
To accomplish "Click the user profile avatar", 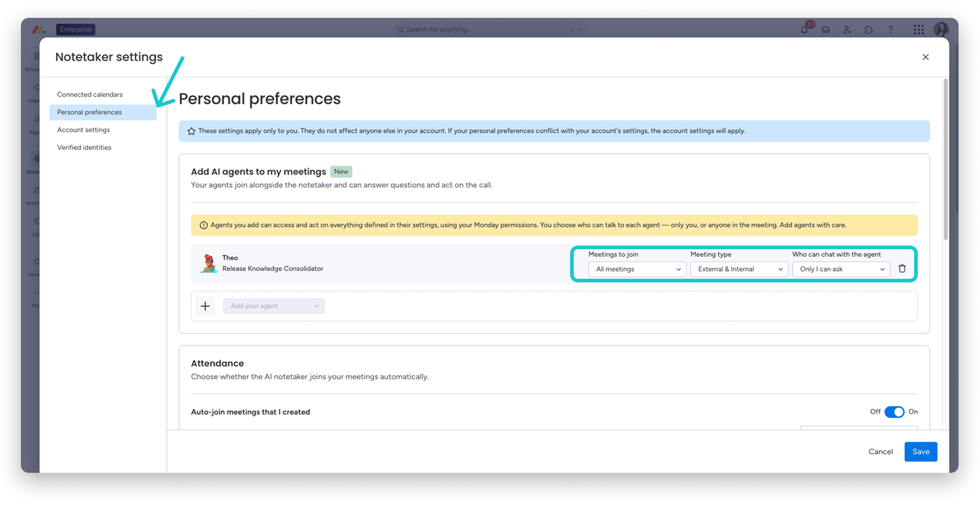I will pyautogui.click(x=941, y=29).
